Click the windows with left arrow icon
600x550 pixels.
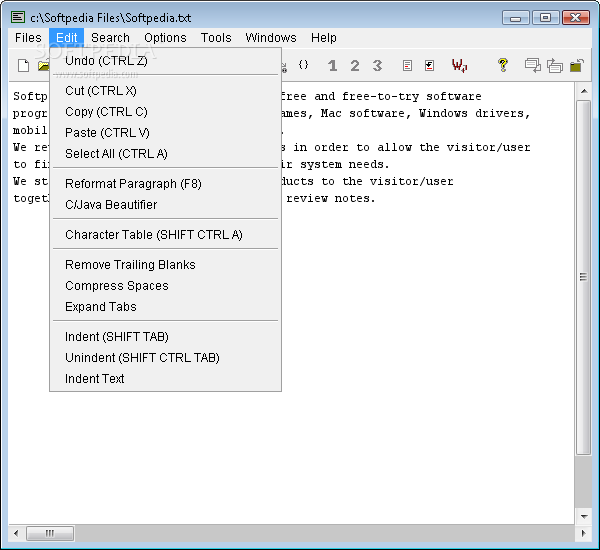(532, 65)
